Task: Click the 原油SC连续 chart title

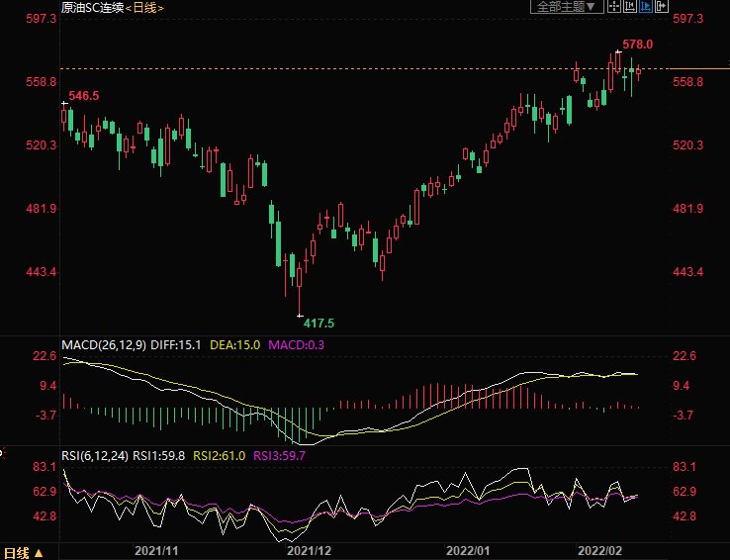Action: (92, 8)
